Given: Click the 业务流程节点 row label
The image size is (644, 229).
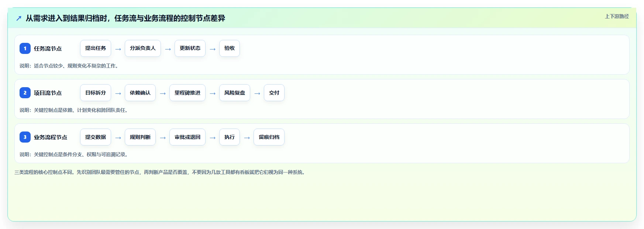Looking at the screenshot, I should click(51, 137).
